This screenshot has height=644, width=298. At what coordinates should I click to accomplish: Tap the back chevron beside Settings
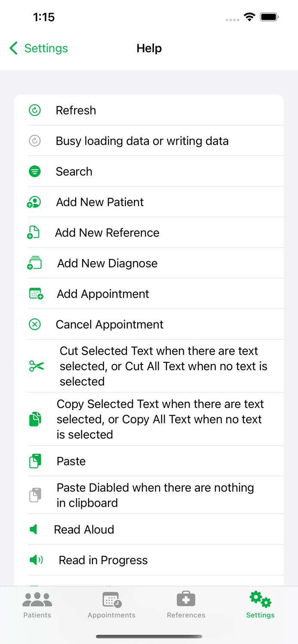pos(13,49)
